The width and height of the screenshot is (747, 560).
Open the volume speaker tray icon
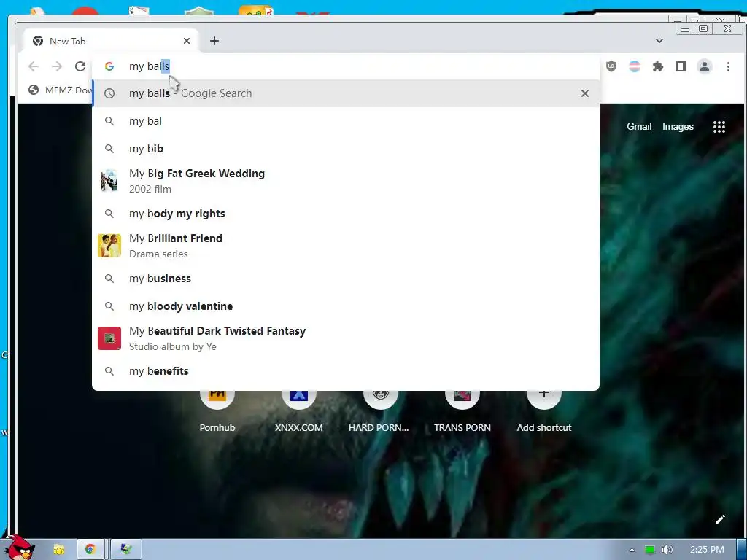pos(667,550)
